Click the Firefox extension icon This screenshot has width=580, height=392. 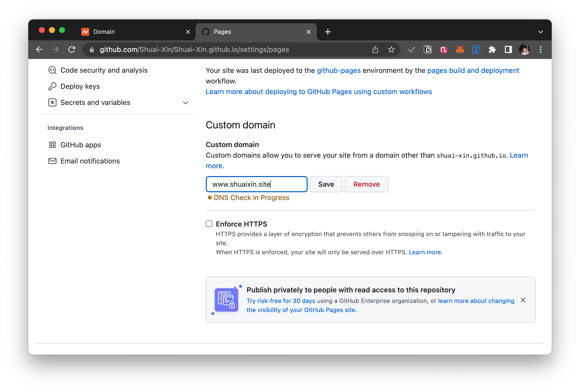(460, 49)
